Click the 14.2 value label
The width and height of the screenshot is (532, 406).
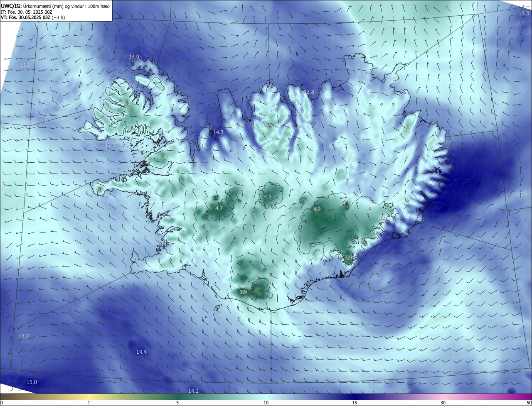(193, 391)
